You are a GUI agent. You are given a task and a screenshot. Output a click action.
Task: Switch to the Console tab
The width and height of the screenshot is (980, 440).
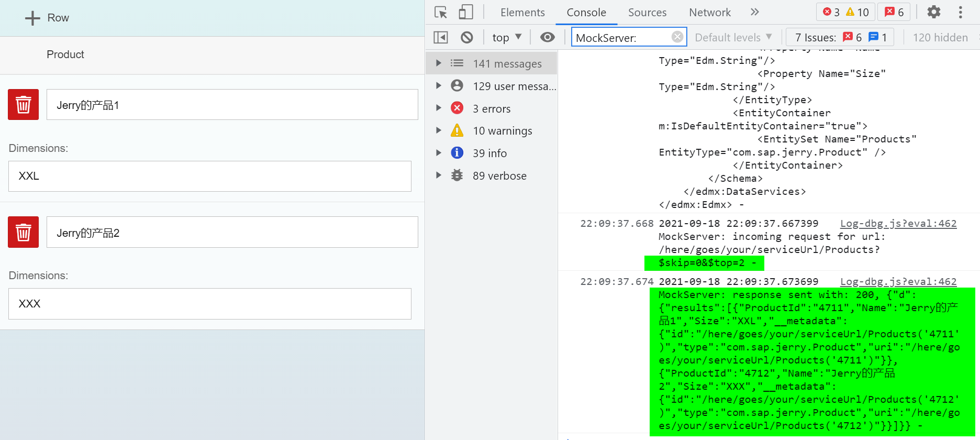pyautogui.click(x=586, y=12)
